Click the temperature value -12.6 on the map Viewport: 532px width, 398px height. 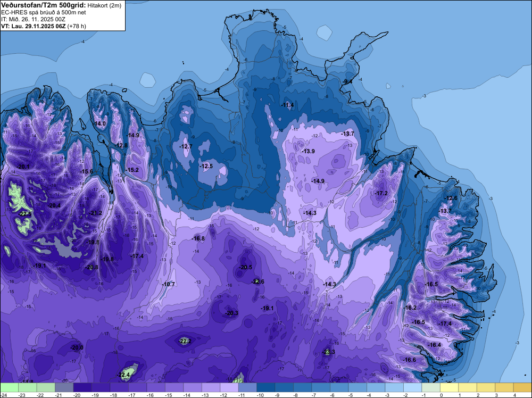tap(451, 198)
